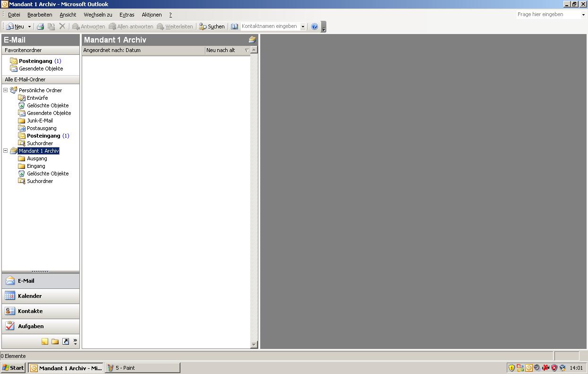Select the Mandant 1 Archiv tree item
The image size is (588, 374).
pos(39,151)
